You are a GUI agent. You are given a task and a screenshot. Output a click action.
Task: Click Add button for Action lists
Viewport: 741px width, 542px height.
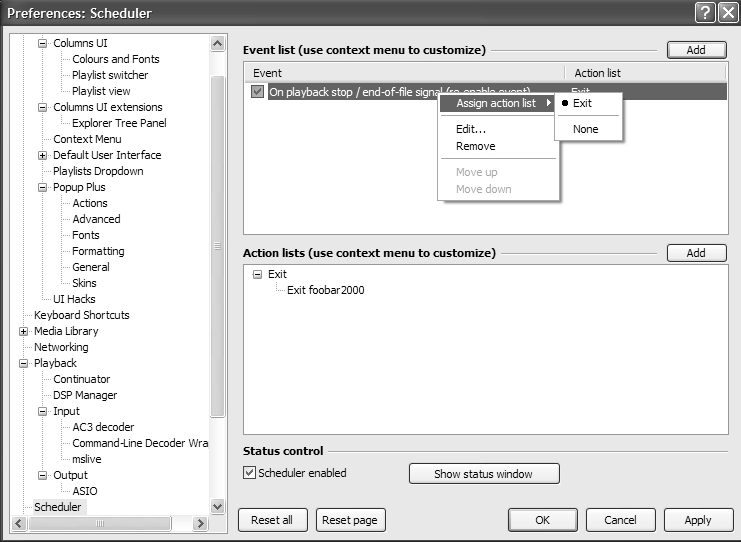[x=696, y=253]
